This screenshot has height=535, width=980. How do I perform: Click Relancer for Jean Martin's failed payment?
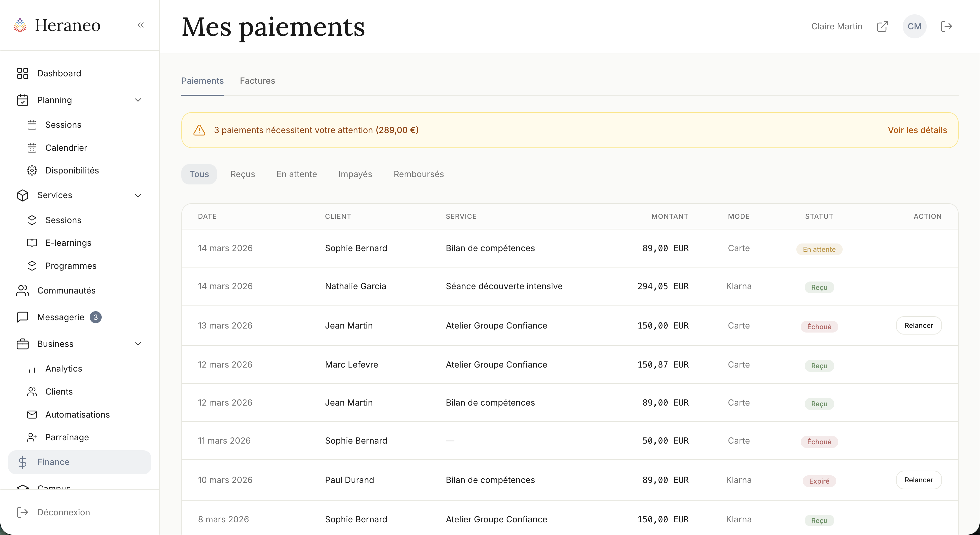(918, 326)
